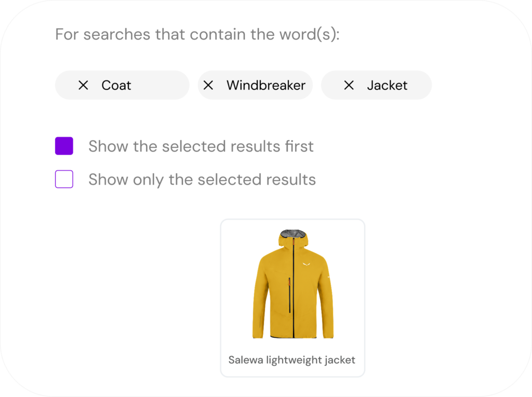Select the Jacket chip label text

click(x=387, y=86)
